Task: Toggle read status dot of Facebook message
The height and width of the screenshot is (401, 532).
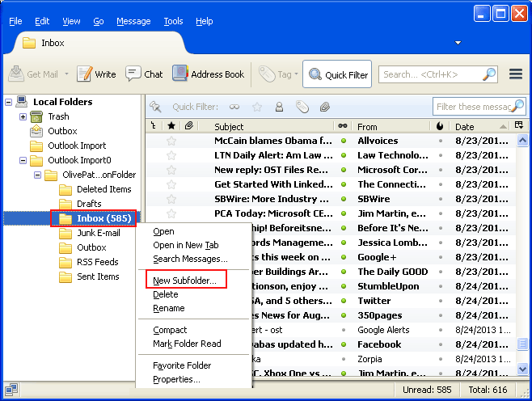Action: click(344, 344)
